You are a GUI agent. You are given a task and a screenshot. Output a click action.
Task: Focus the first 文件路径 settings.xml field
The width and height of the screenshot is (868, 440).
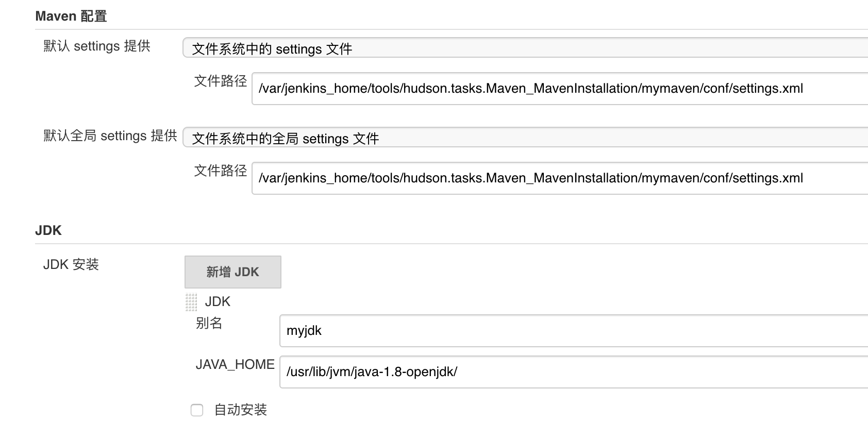560,89
